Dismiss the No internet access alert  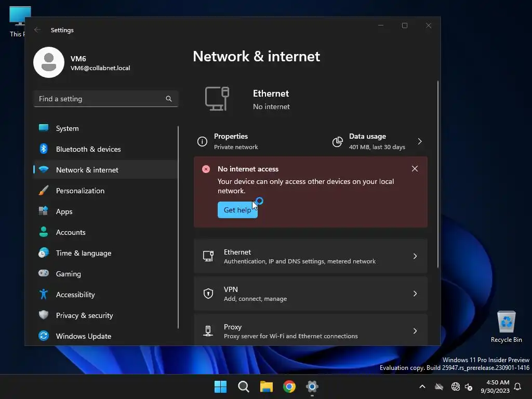click(415, 169)
